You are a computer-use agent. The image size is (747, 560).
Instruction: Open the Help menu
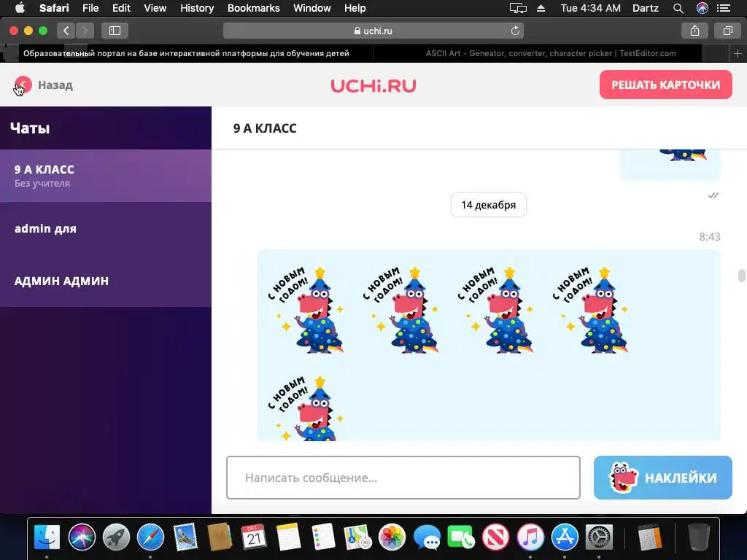tap(355, 8)
